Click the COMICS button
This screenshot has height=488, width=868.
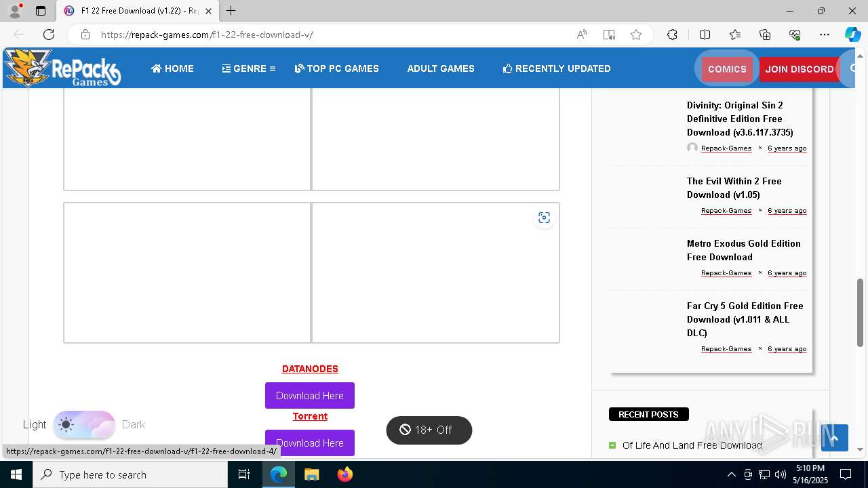point(727,69)
